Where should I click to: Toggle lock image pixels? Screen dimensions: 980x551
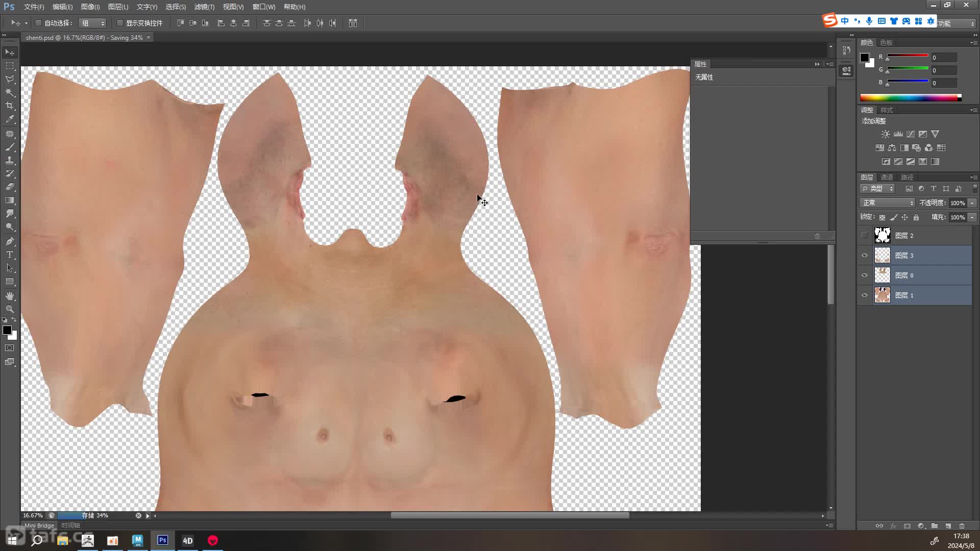click(893, 217)
